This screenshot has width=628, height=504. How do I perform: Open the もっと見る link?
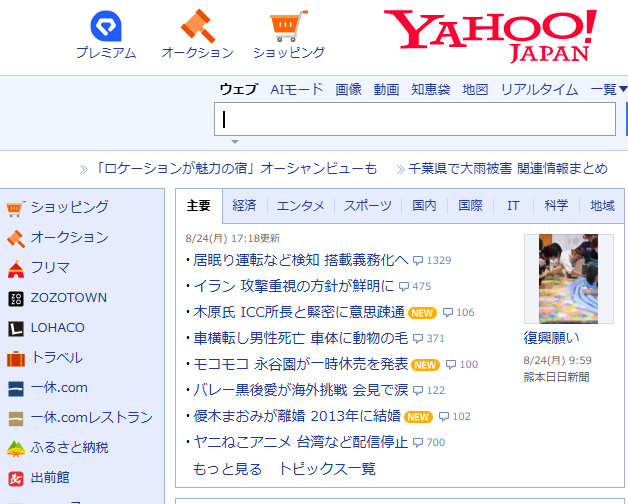[227, 469]
